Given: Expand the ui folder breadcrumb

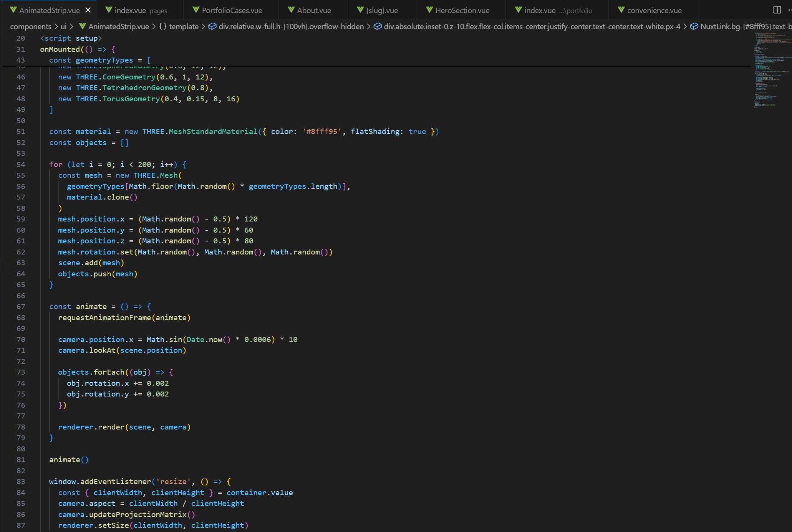Looking at the screenshot, I should pyautogui.click(x=63, y=26).
